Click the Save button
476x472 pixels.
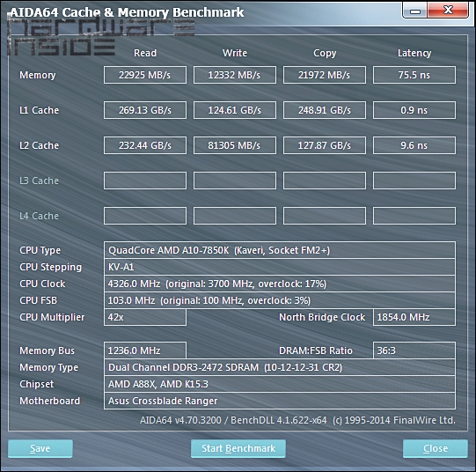(x=40, y=448)
